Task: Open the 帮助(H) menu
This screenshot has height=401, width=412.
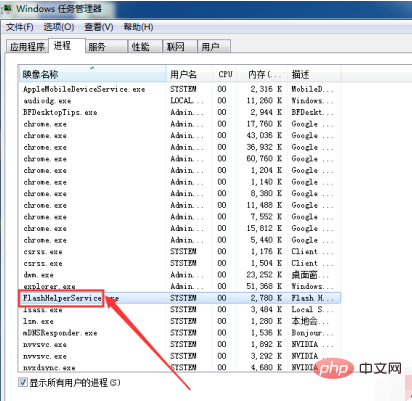Action: click(138, 27)
